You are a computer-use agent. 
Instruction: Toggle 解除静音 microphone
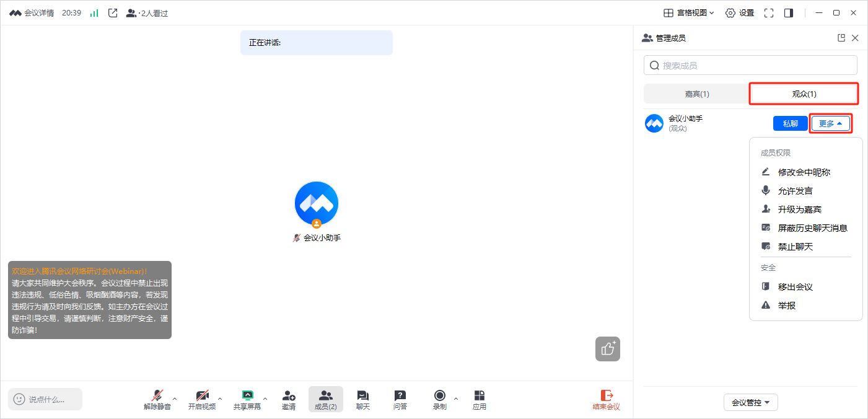(x=157, y=400)
